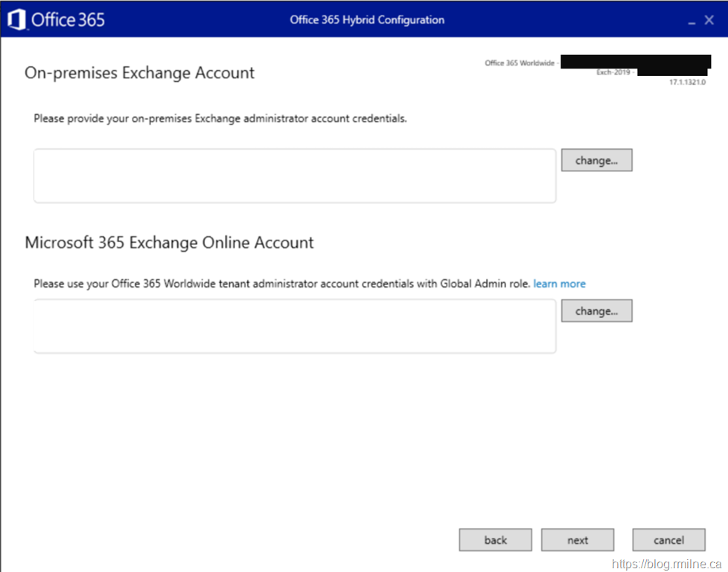Click the Office 365 logo icon
728x572 pixels.
click(x=16, y=20)
